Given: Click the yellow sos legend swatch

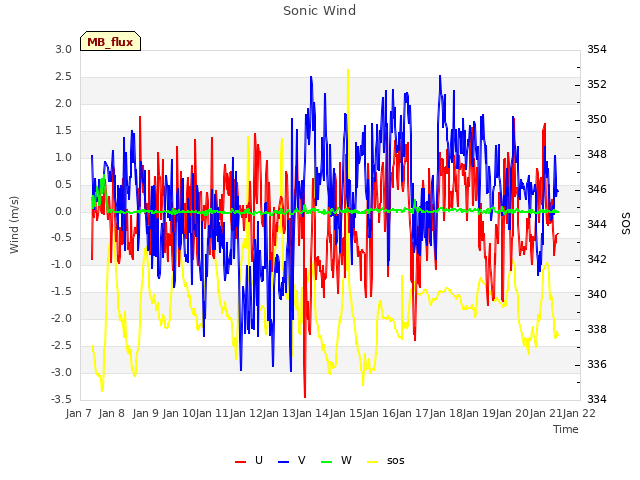Looking at the screenshot, I should pos(372,462).
